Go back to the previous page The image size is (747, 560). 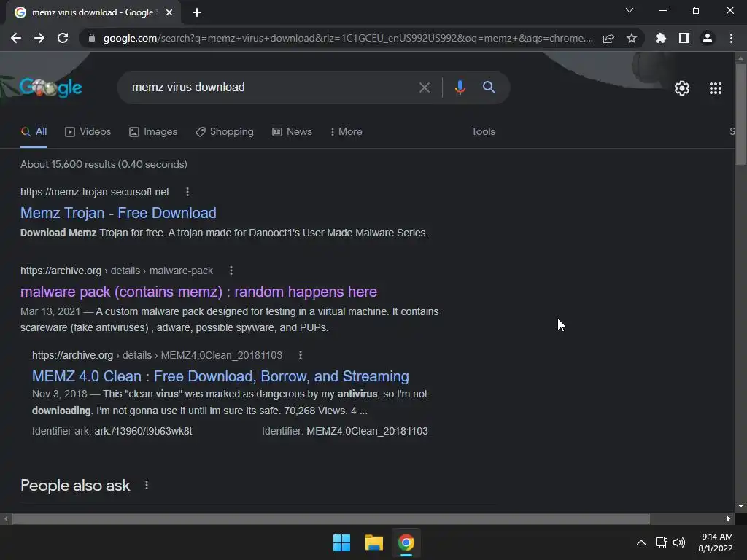click(x=16, y=38)
